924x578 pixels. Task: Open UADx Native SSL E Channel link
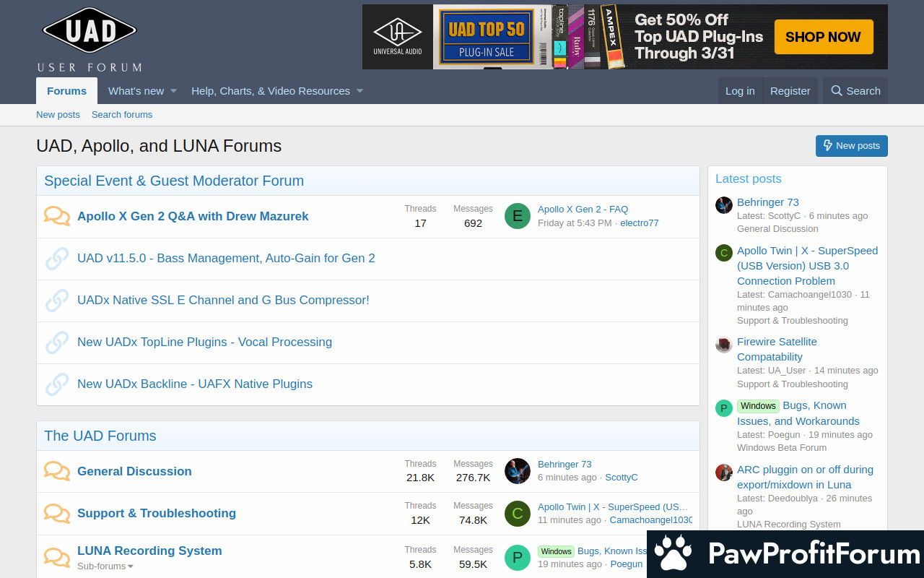(x=223, y=300)
